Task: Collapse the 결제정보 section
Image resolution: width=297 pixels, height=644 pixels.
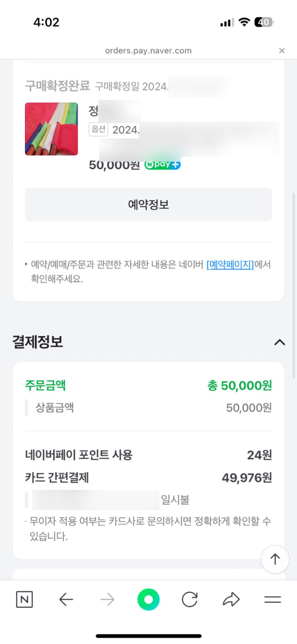Action: [x=279, y=342]
